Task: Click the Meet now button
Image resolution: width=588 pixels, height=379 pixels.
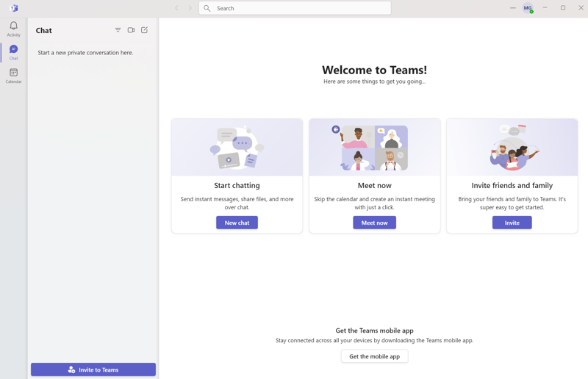Action: (374, 223)
